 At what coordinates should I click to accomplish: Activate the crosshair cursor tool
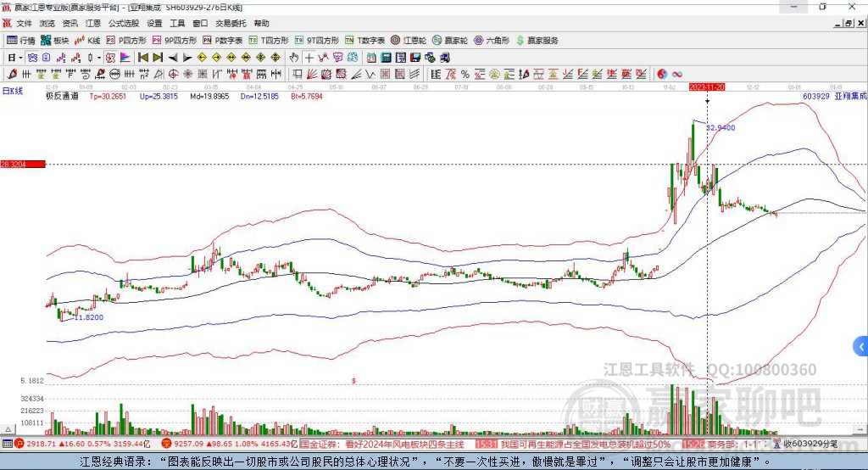click(309, 58)
